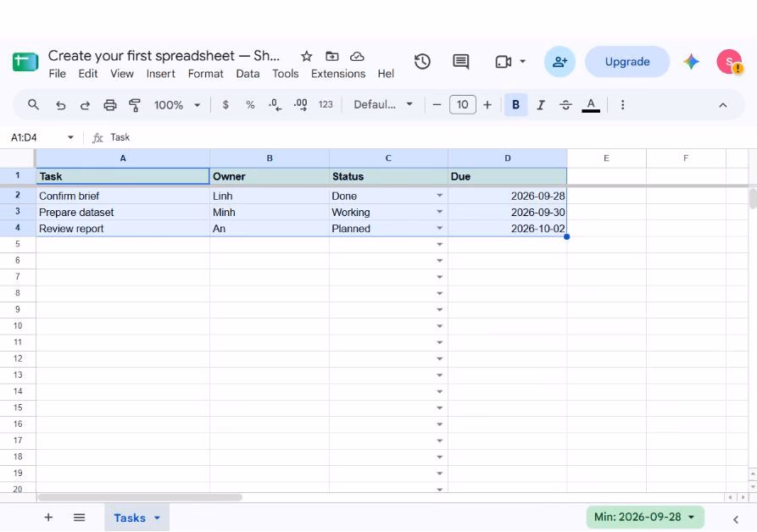The image size is (757, 532).
Task: Open the Tasks sheet tab menu arrow
Action: pos(157,518)
